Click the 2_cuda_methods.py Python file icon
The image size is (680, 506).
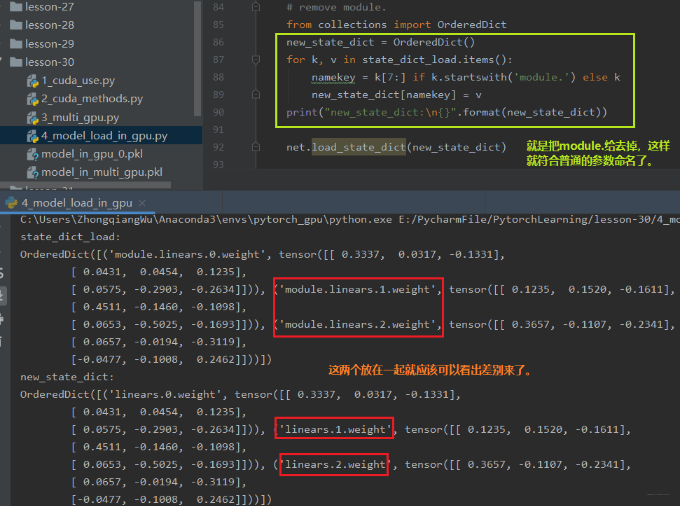click(33, 99)
